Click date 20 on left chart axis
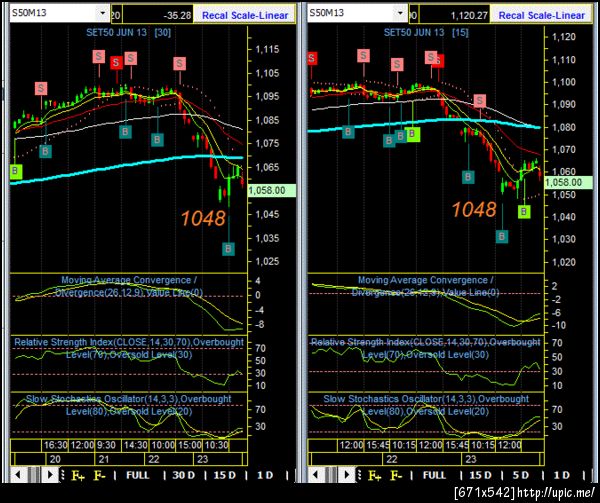Viewport: 600px width, 503px height. (x=55, y=459)
